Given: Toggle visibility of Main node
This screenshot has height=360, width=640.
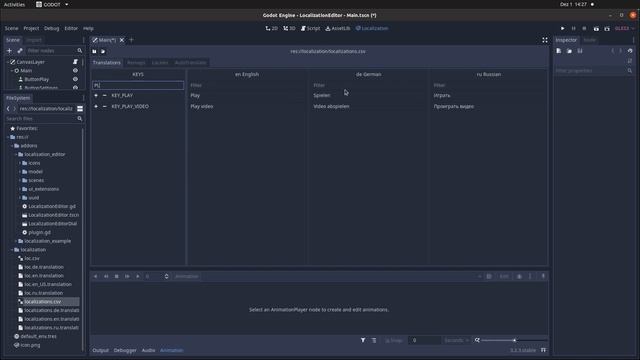Looking at the screenshot, I should tap(75, 71).
